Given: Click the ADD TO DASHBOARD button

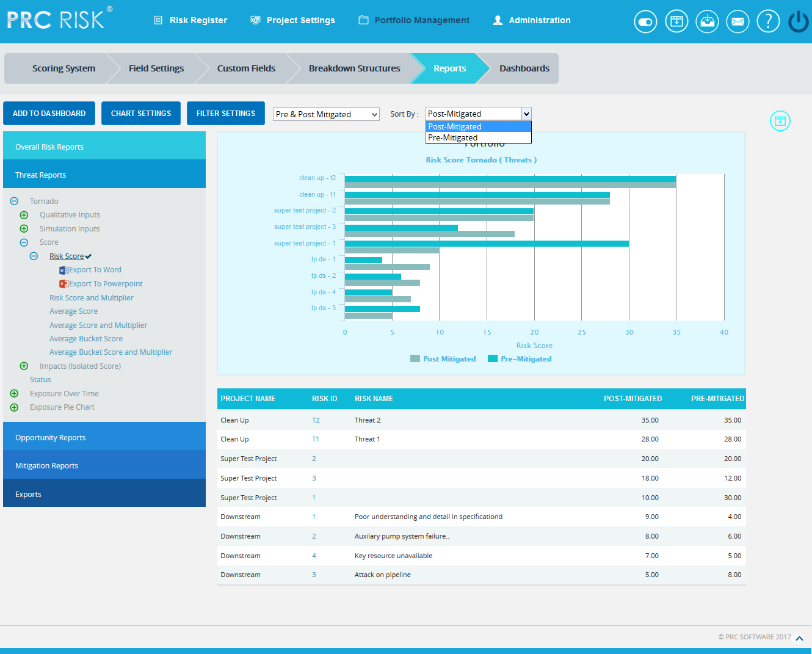Looking at the screenshot, I should pyautogui.click(x=49, y=113).
